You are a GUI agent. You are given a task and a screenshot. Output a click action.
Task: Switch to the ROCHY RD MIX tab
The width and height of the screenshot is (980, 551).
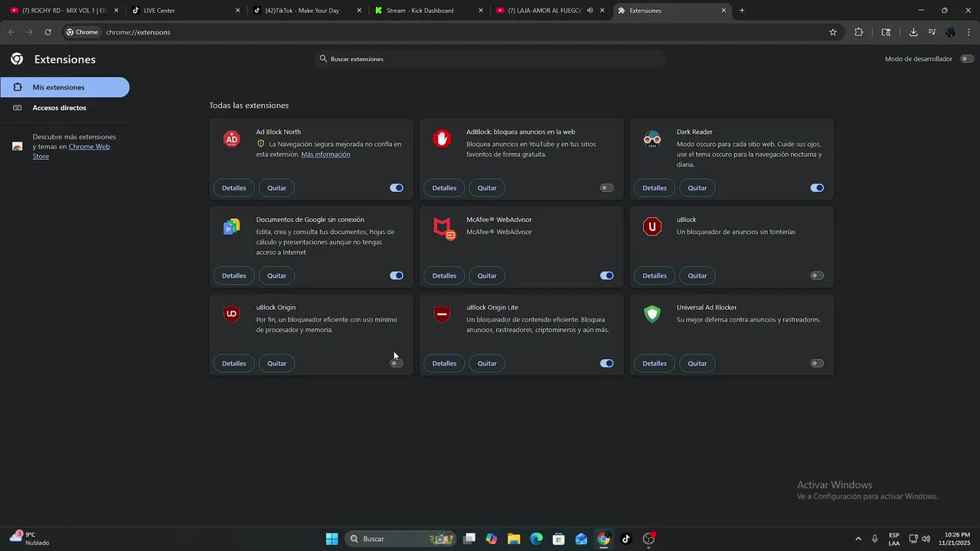click(x=64, y=11)
